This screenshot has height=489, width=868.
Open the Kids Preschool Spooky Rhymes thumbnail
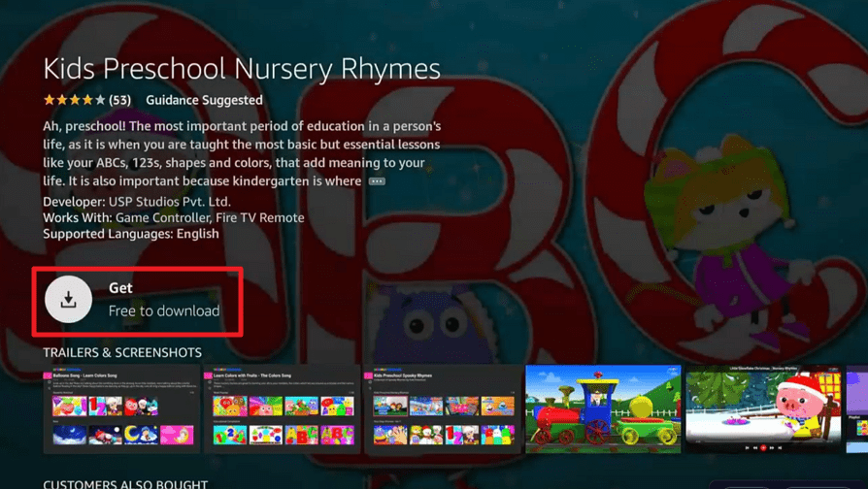[x=443, y=408]
